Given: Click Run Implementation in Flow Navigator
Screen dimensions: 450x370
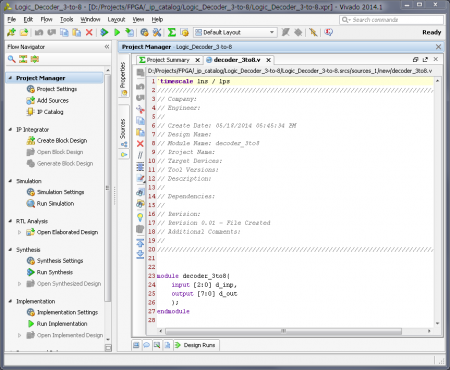Looking at the screenshot, I should pos(62,324).
